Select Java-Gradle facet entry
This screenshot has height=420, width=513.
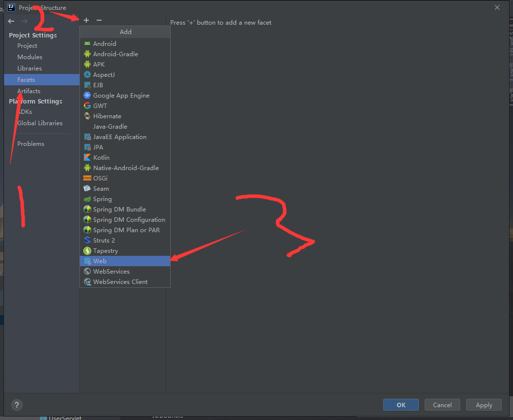pyautogui.click(x=125, y=127)
